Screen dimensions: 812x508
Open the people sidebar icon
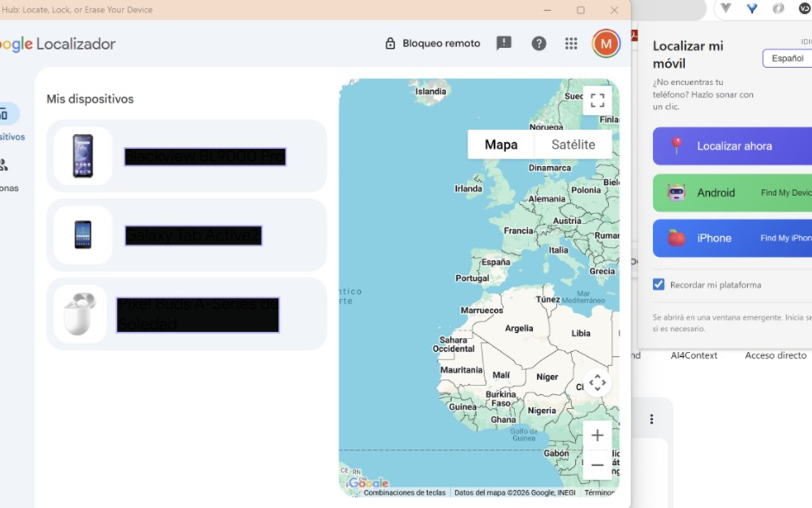coord(4,165)
